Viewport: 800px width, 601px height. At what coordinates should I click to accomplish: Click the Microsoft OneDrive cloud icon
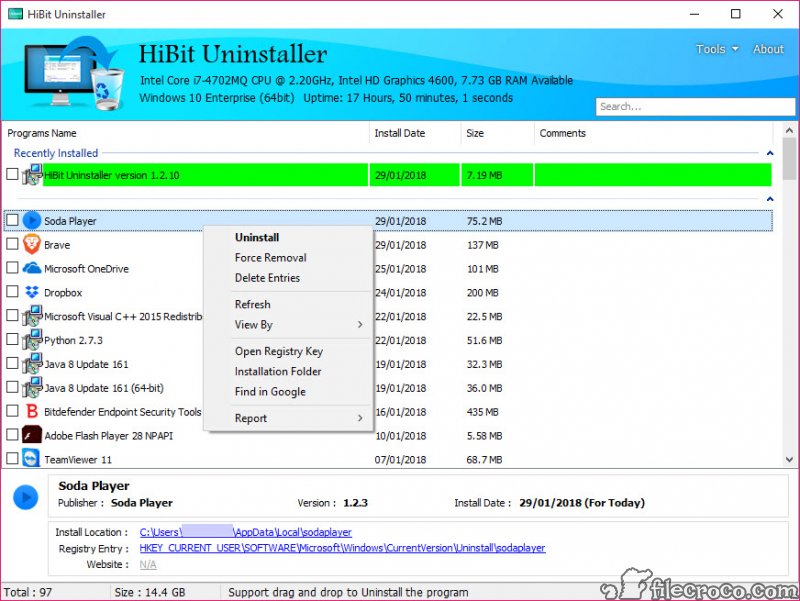(32, 268)
